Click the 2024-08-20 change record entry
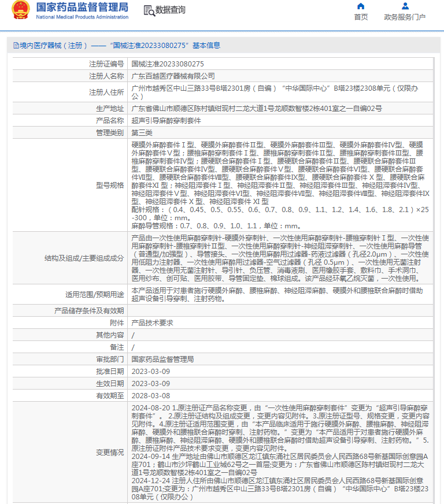This screenshot has height=504, width=444. [280, 428]
